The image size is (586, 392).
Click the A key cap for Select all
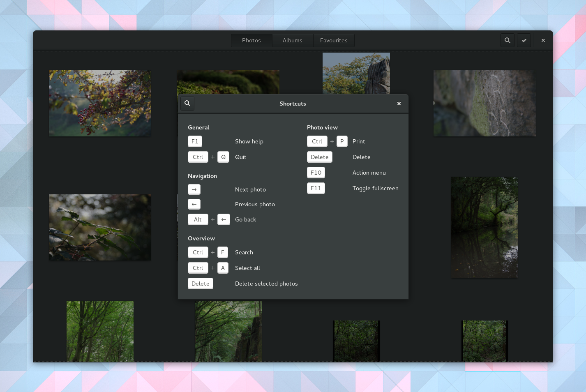coord(223,268)
